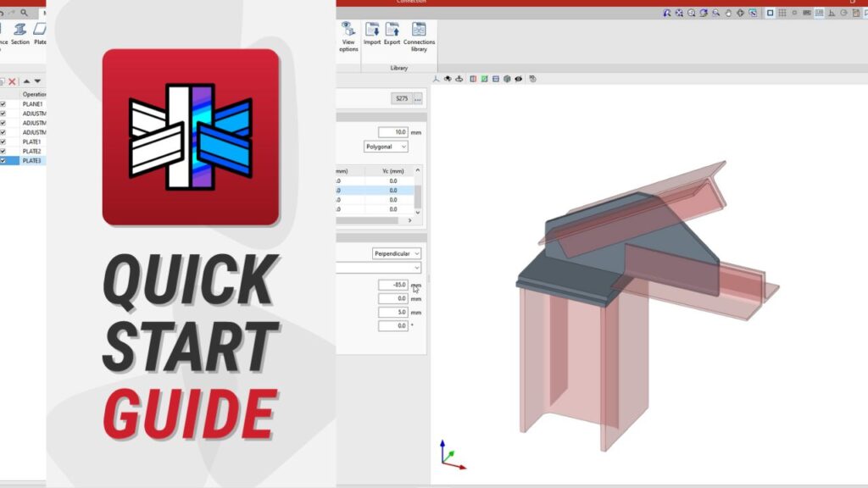
Task: Open the empty dropdown below Perpendicular
Action: [380, 268]
